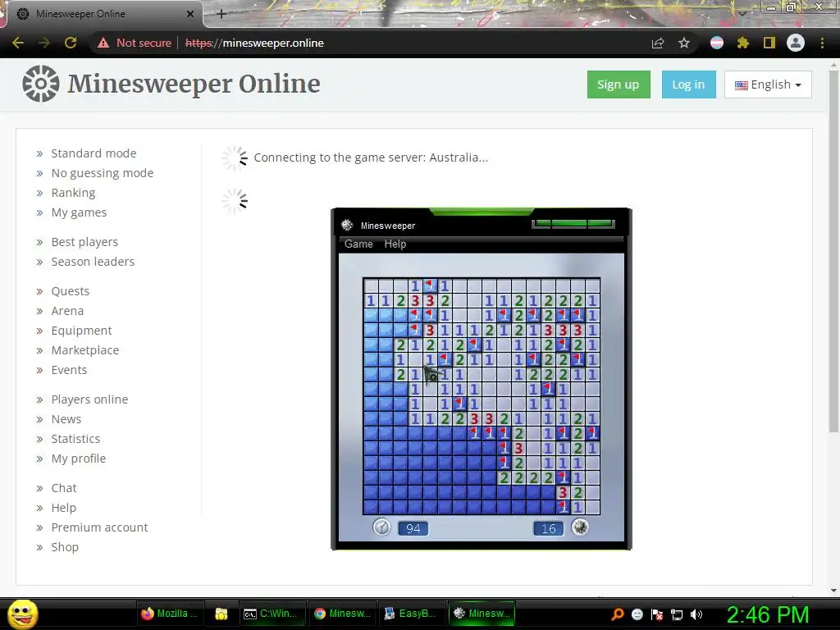
Task: Click the 94 timer display in Minesweeper
Action: pyautogui.click(x=413, y=529)
